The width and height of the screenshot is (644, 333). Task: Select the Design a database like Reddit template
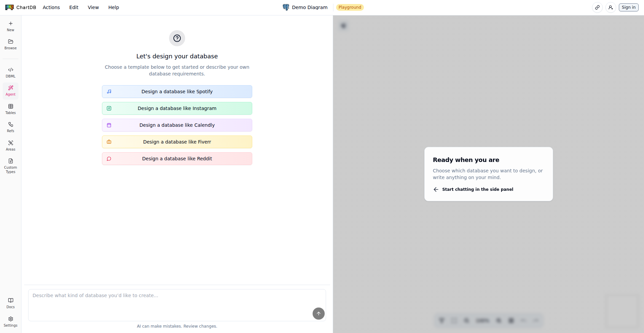pyautogui.click(x=177, y=159)
